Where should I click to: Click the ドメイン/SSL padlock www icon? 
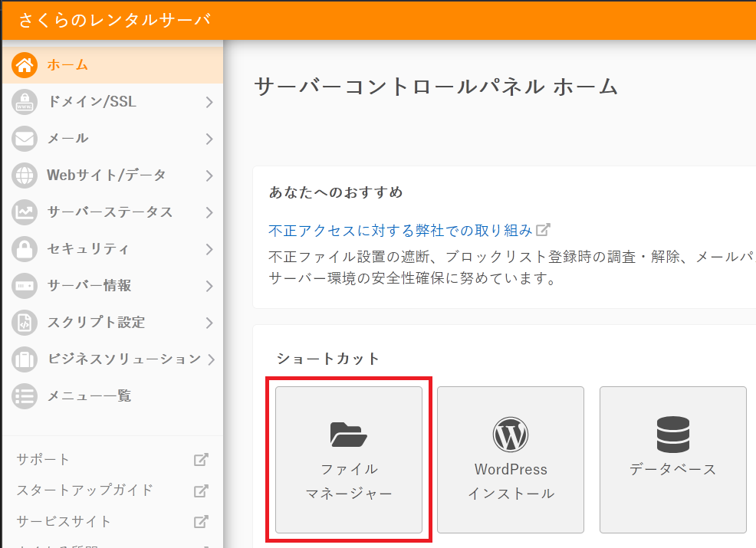click(25, 102)
